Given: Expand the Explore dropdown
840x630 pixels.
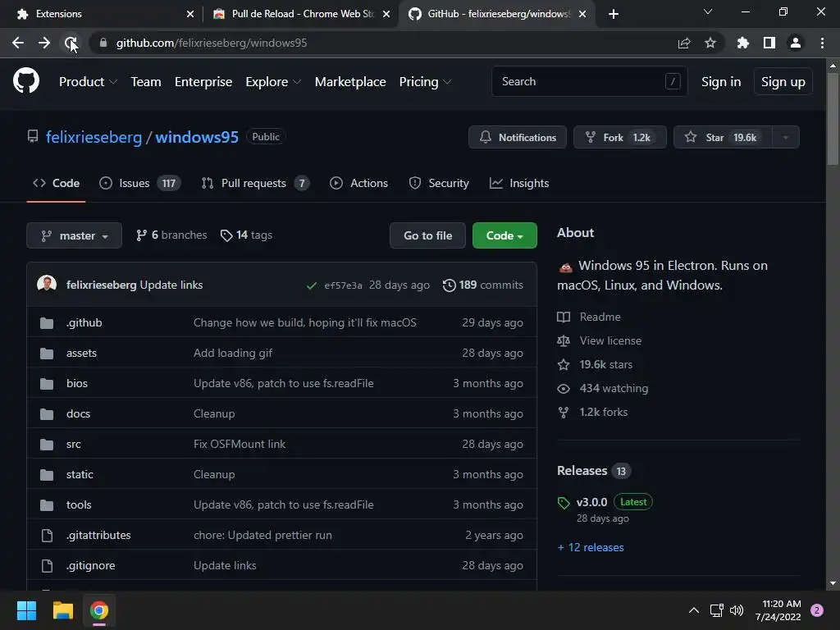Looking at the screenshot, I should click(273, 81).
